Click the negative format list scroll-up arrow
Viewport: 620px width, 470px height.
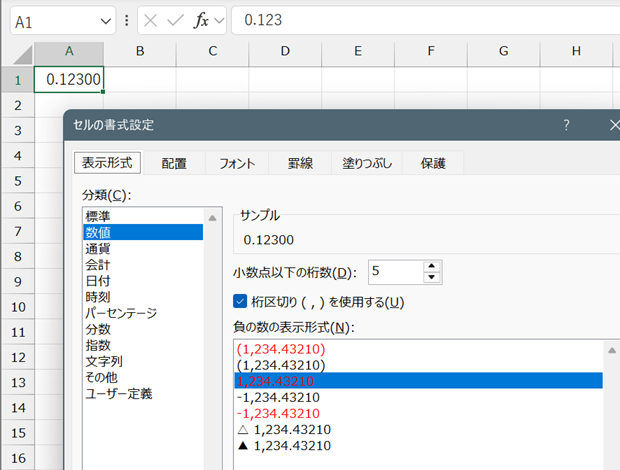[612, 350]
